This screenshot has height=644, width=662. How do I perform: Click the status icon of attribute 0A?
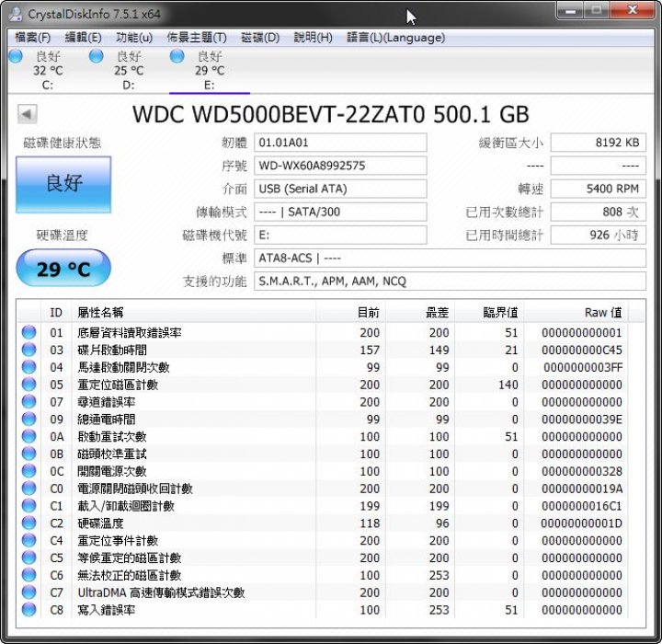click(29, 436)
